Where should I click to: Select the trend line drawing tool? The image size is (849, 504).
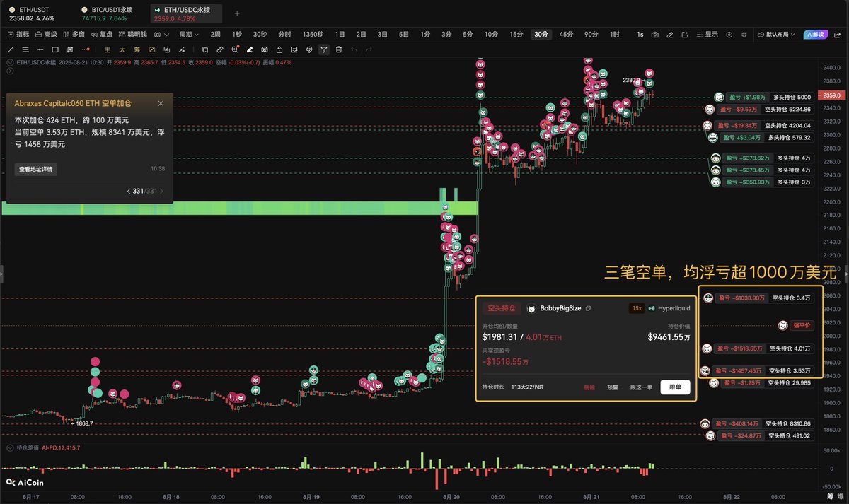click(x=10, y=49)
